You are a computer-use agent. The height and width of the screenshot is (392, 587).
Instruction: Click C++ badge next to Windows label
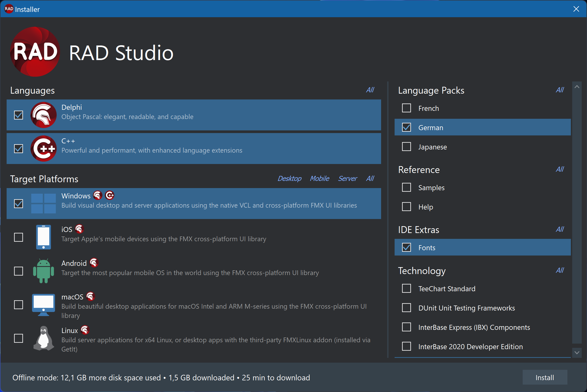coord(110,195)
